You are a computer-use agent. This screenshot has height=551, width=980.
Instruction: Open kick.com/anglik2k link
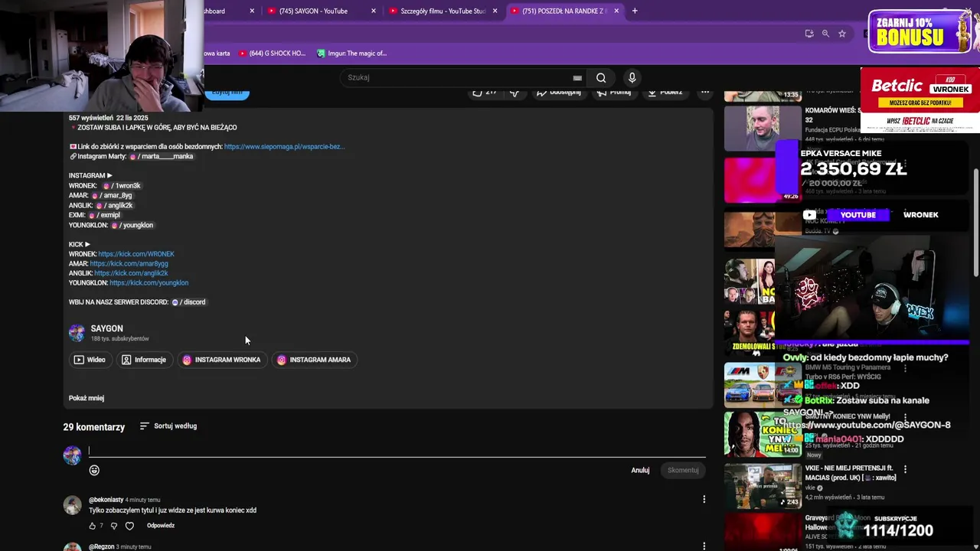131,273
